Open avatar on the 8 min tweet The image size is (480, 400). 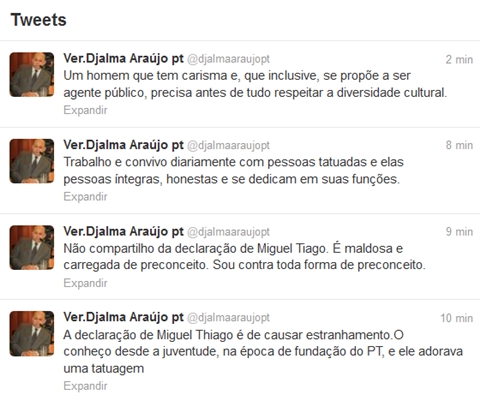[x=32, y=161]
